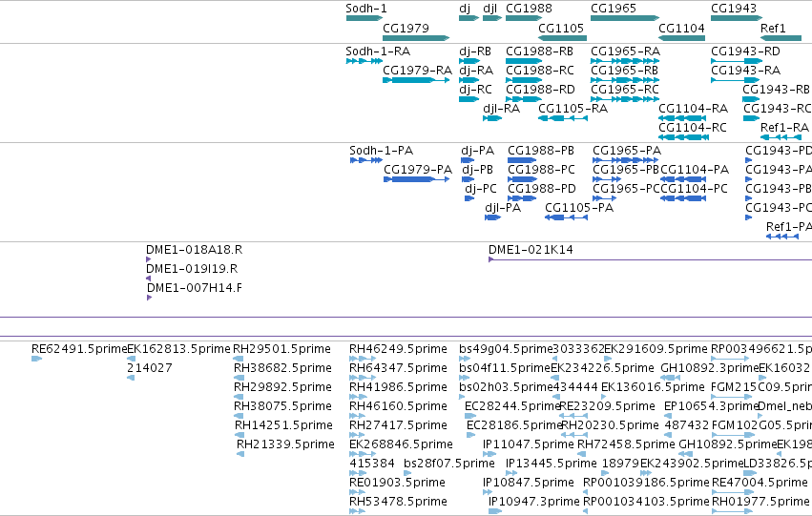
Task: Open the djl-RA transcript
Action: 501,109
